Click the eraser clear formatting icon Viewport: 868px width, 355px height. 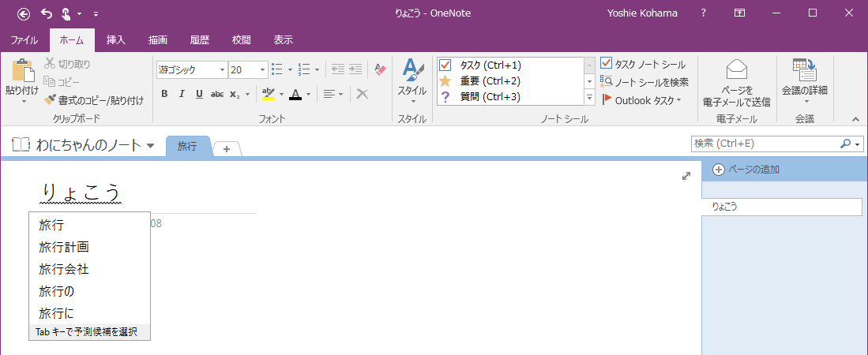click(x=380, y=69)
